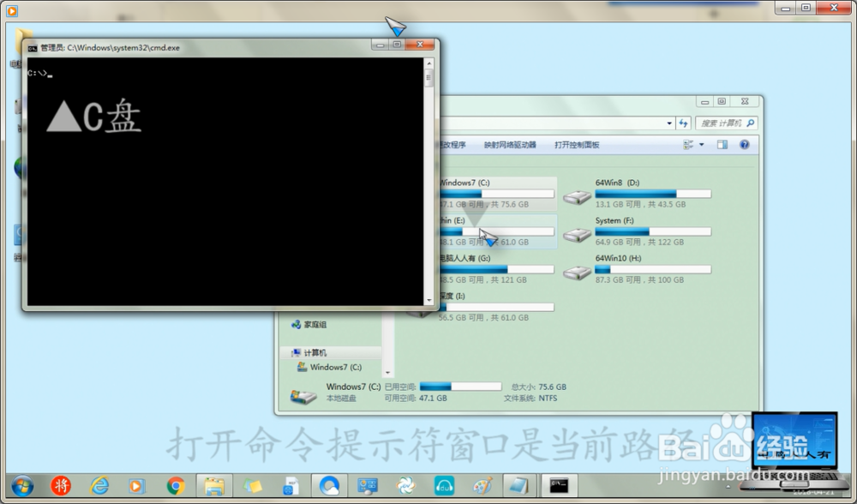Maximize the cmd.exe window
Screen dimensions: 857x504
click(x=398, y=45)
